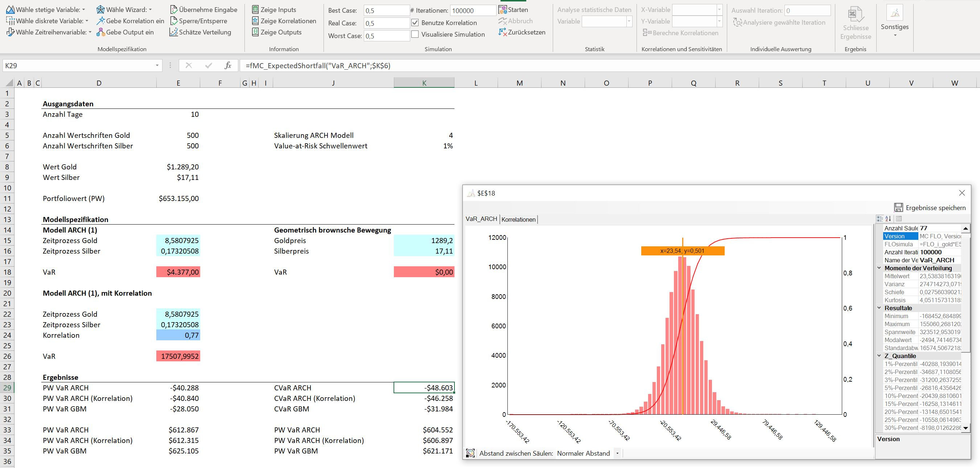The height and width of the screenshot is (468, 980).
Task: Click Zurücksetzen reset icon
Action: point(503,32)
